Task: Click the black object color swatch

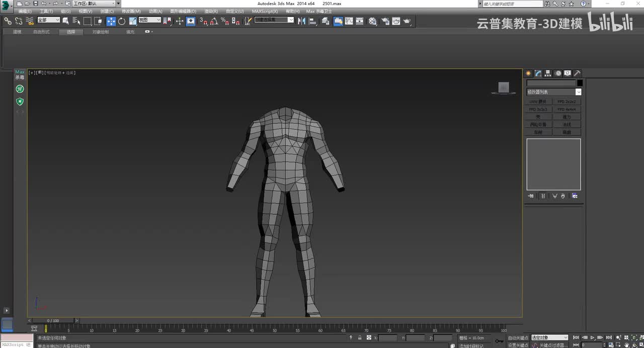Action: pyautogui.click(x=580, y=83)
